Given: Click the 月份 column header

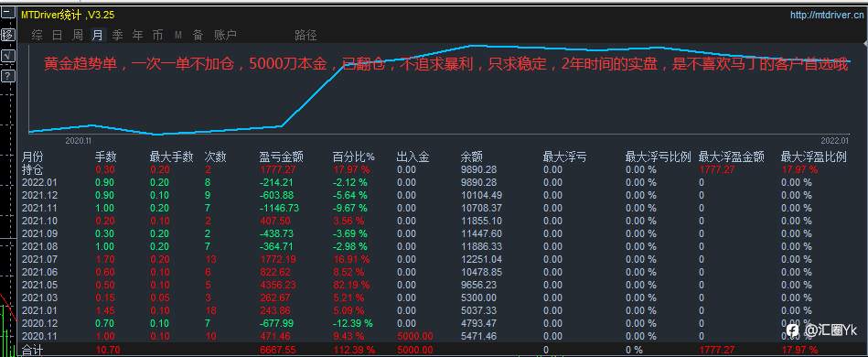Looking at the screenshot, I should (x=32, y=157).
